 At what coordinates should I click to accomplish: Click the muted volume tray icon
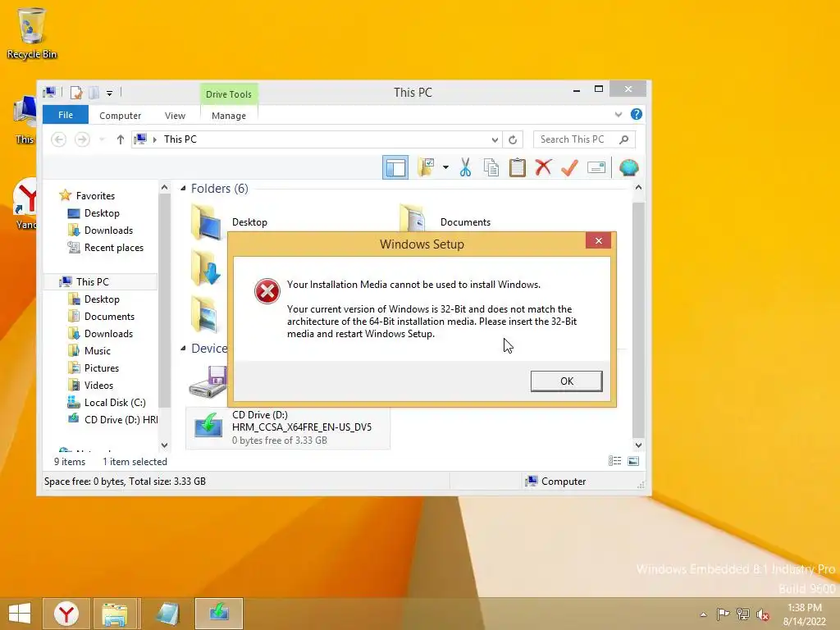[763, 614]
